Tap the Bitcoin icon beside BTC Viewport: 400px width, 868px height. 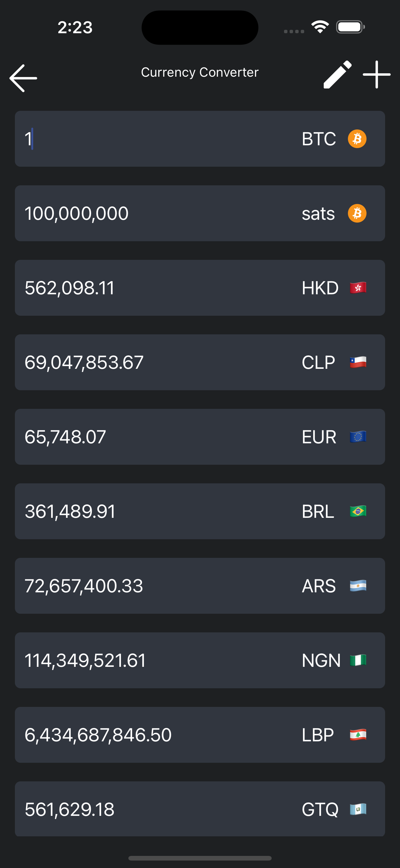point(357,139)
